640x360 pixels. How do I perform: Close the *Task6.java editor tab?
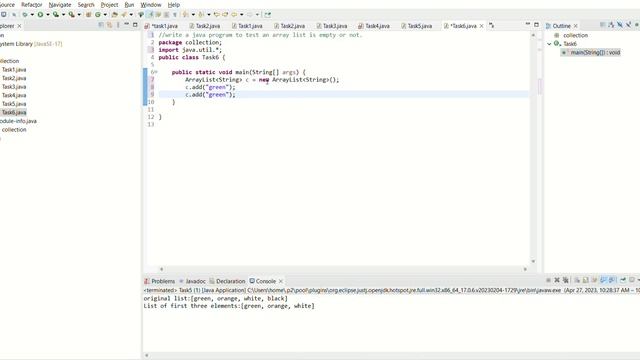tap(482, 26)
